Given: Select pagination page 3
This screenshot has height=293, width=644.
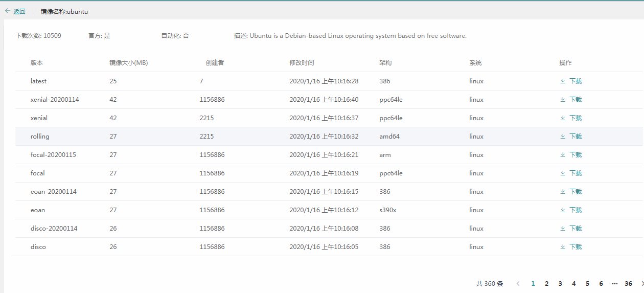Looking at the screenshot, I should 560,283.
